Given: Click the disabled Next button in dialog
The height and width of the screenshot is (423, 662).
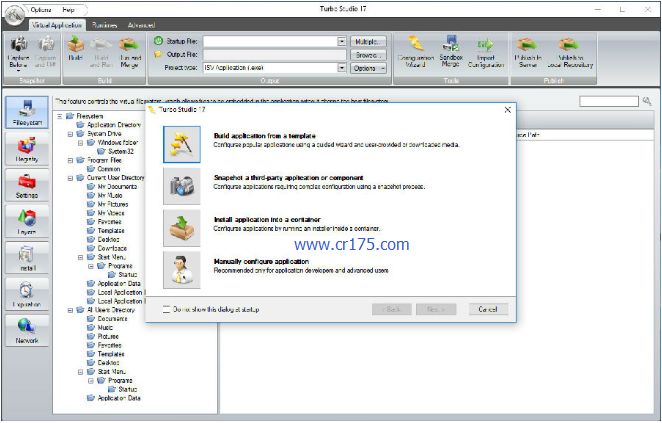Looking at the screenshot, I should pyautogui.click(x=436, y=309).
